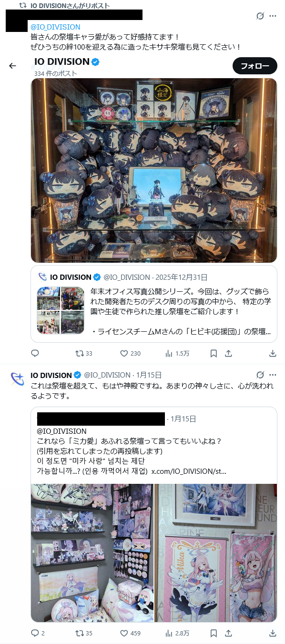The height and width of the screenshot is (644, 285).
Task: Open Kisaki plush altar photo
Action: coord(154,170)
